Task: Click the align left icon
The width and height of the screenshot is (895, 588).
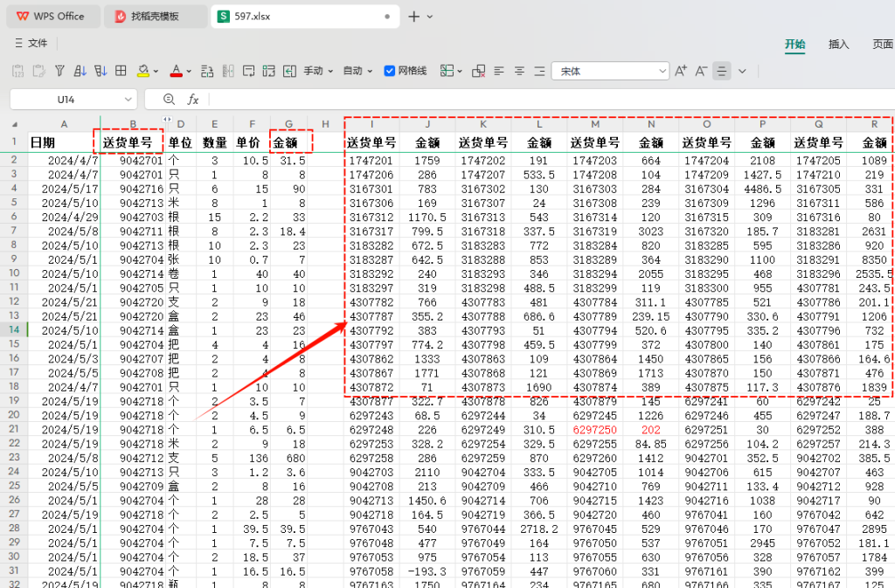Action: (x=499, y=71)
